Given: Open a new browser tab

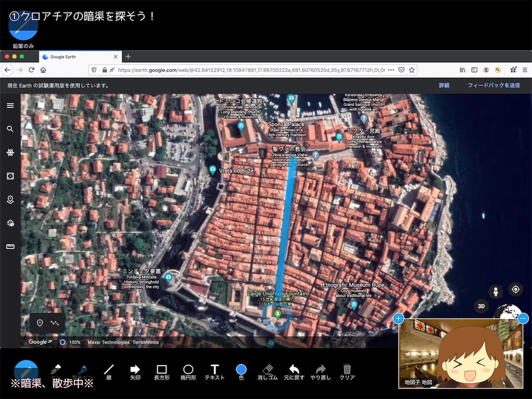Looking at the screenshot, I should (128, 57).
